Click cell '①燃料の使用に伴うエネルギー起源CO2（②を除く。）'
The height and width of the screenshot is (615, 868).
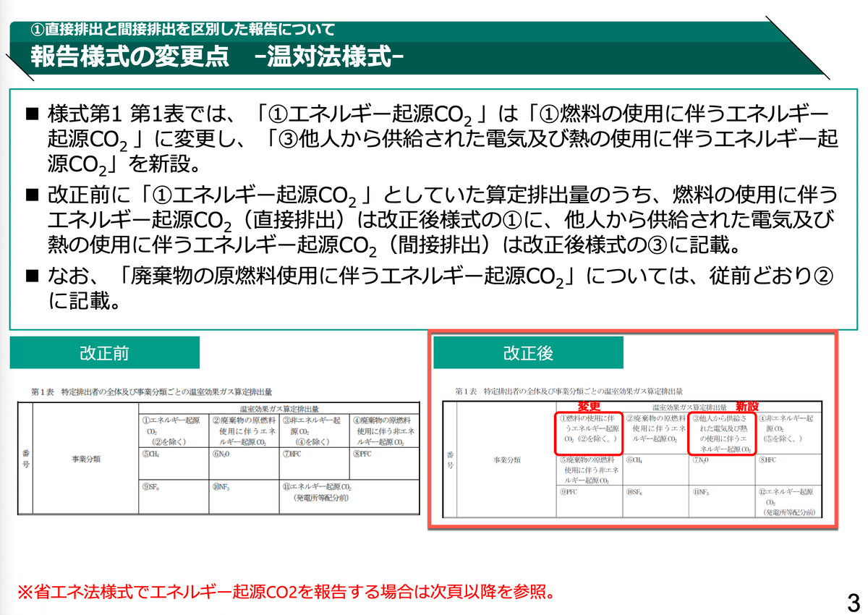(x=589, y=433)
